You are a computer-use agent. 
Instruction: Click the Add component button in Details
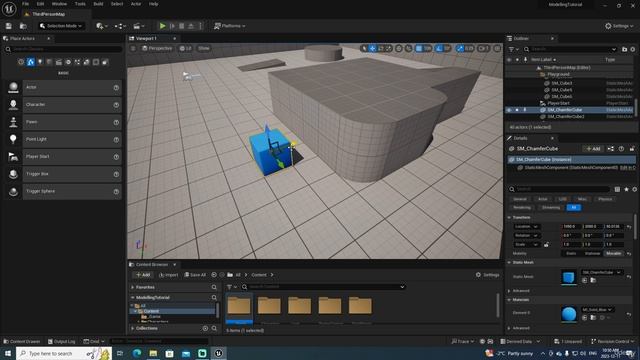coord(593,149)
